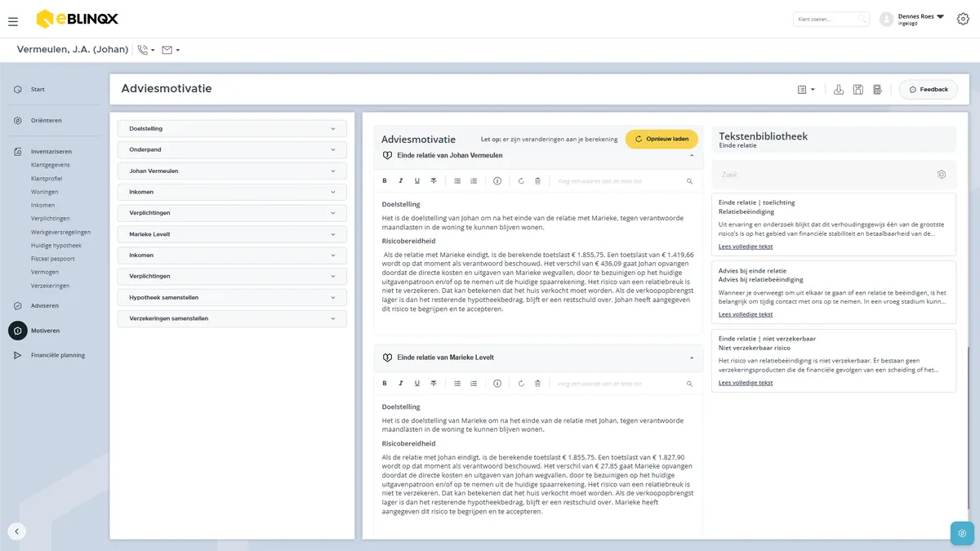Open Oriënteren in sidebar
Screen dimensions: 980x551
click(x=46, y=120)
